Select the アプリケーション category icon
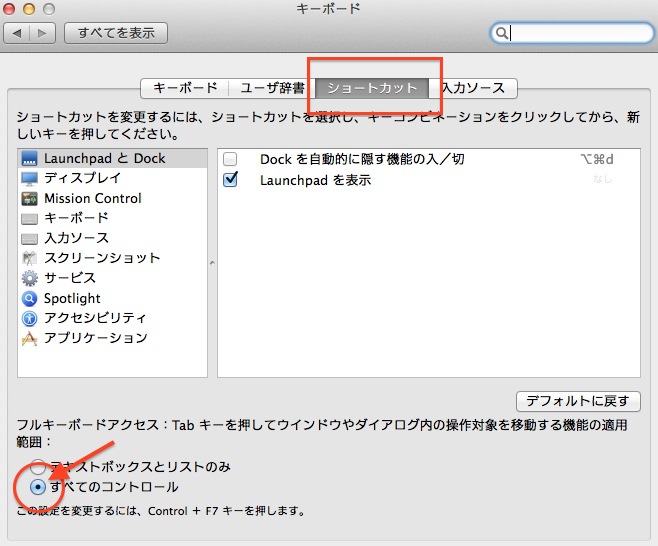 [29, 338]
